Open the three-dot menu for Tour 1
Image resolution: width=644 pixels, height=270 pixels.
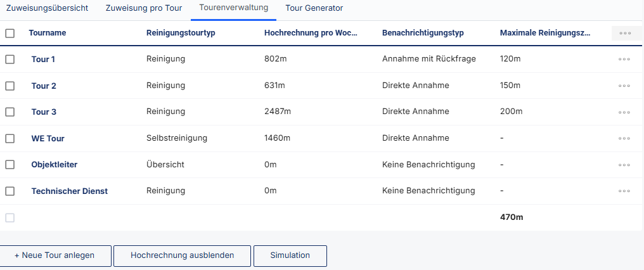coord(624,59)
